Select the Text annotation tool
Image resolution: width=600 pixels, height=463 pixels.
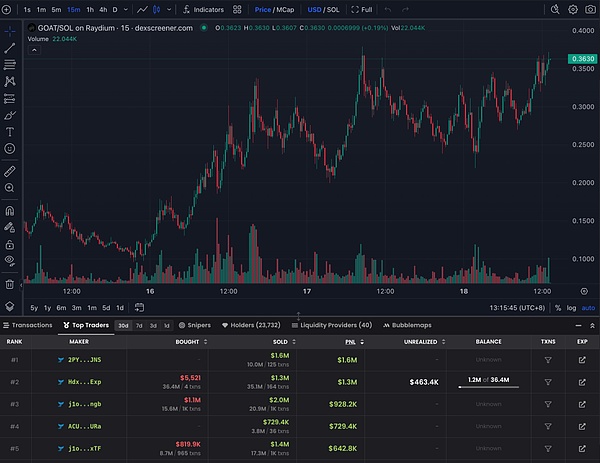10,131
